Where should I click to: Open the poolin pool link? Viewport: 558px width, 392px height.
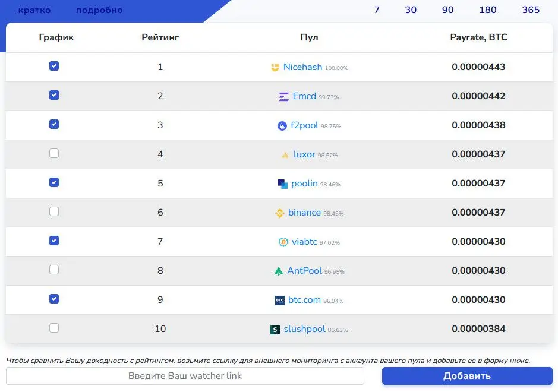(304, 184)
